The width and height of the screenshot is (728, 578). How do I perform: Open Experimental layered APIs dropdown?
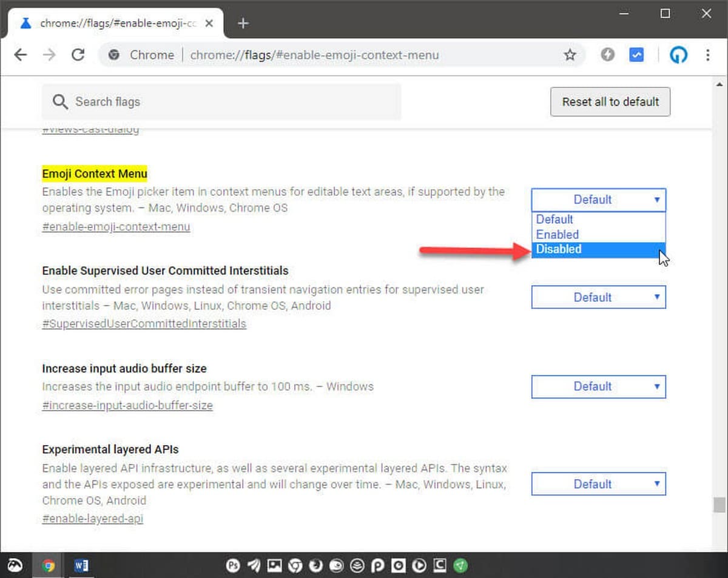(x=599, y=484)
